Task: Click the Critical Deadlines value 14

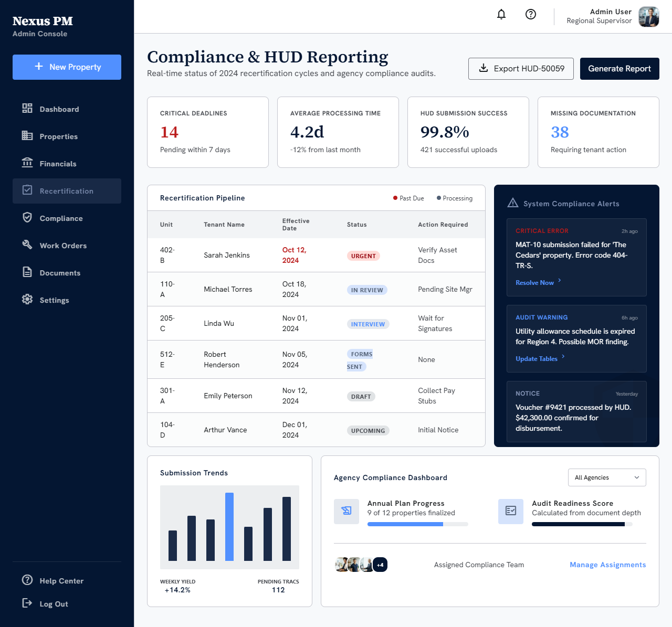Action: click(170, 132)
